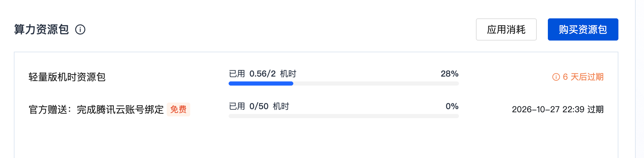Click the orange 免费 tag
This screenshot has height=158, width=644.
(x=178, y=109)
